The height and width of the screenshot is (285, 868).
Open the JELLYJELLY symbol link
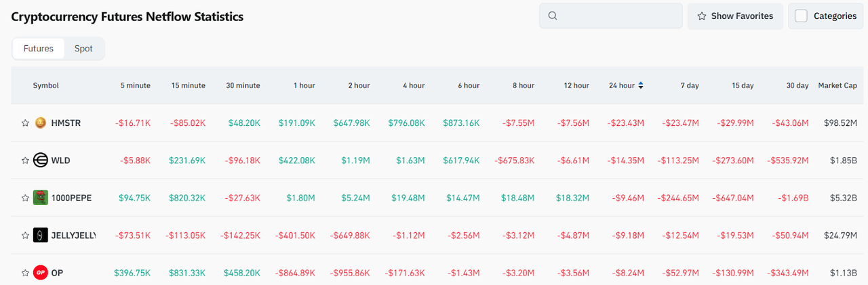pos(73,235)
